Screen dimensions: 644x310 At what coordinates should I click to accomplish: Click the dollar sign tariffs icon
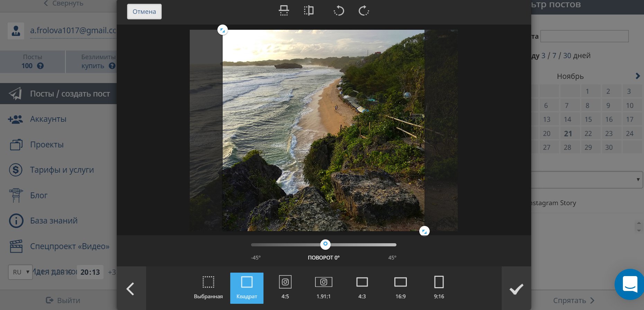tap(16, 170)
